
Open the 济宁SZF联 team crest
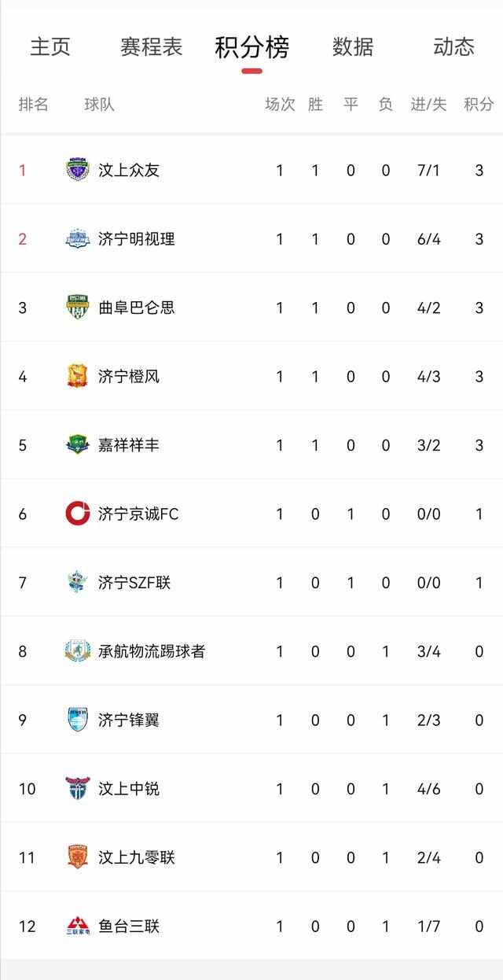tap(77, 582)
